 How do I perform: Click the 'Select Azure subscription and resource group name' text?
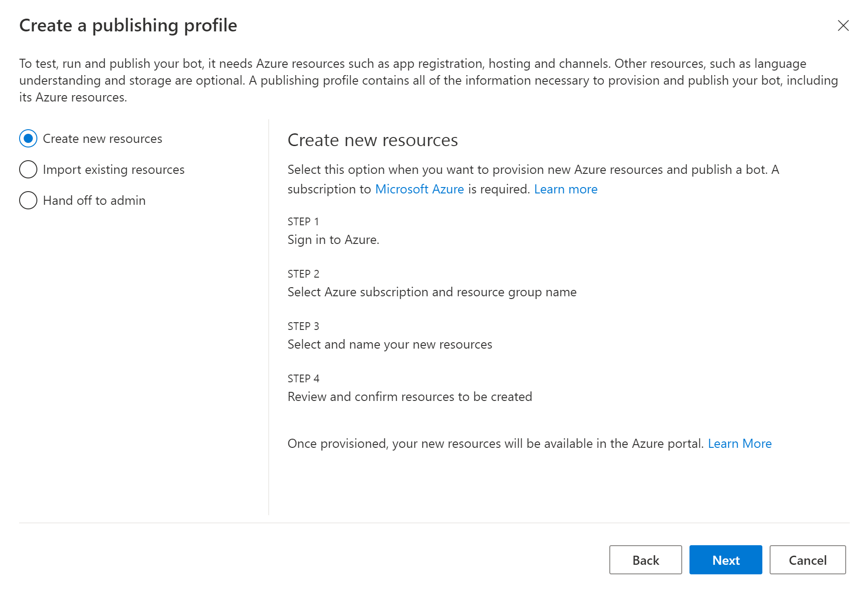tap(432, 292)
